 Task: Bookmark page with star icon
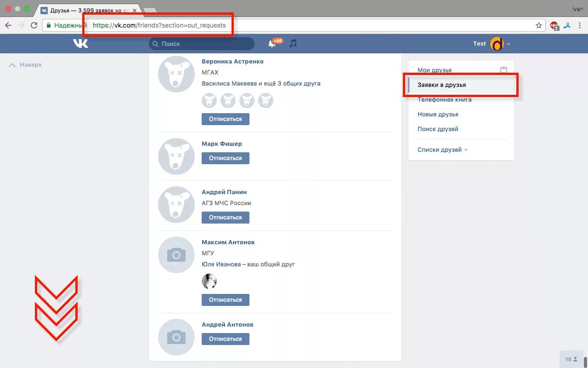point(539,25)
